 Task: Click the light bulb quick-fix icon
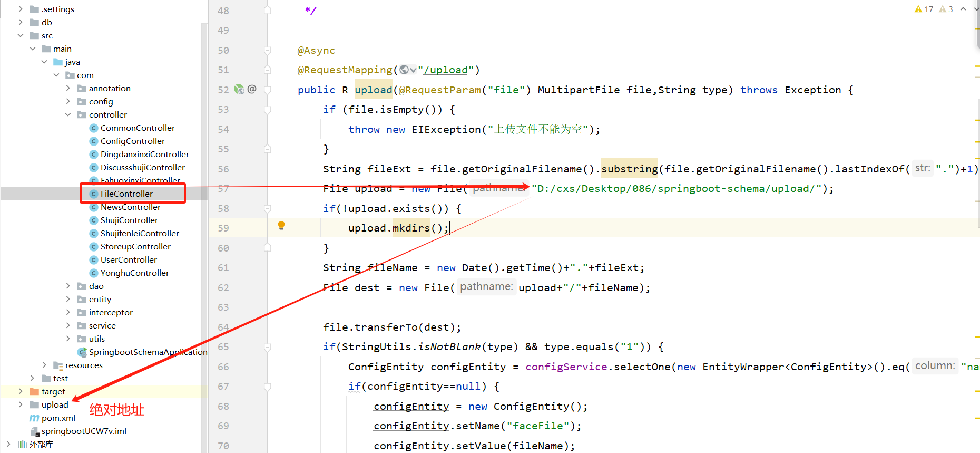(x=281, y=226)
